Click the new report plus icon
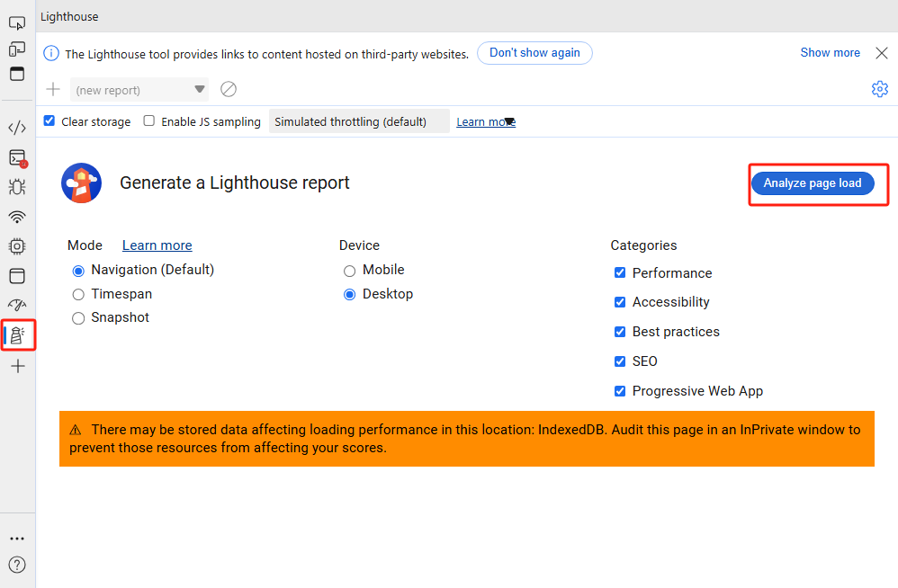 (53, 89)
